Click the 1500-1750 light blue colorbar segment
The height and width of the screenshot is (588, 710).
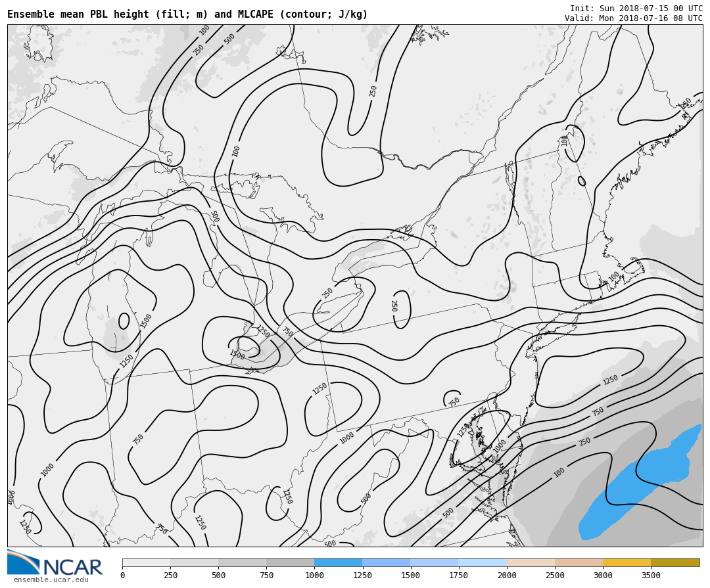point(435,562)
